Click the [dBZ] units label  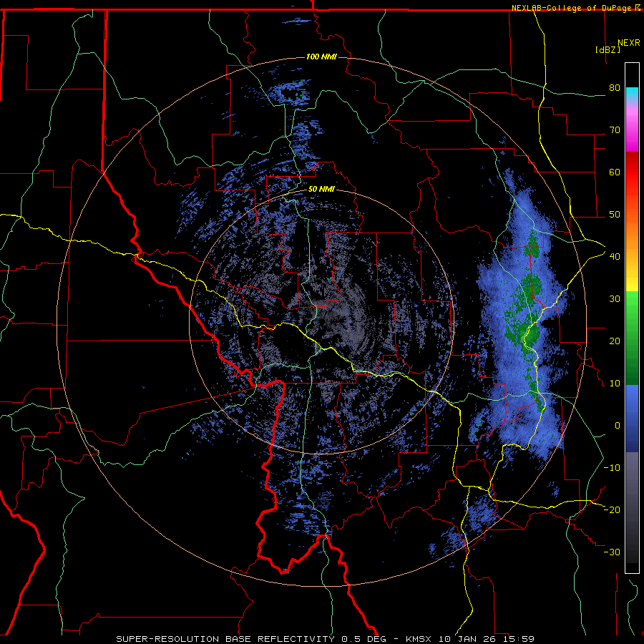pyautogui.click(x=608, y=50)
